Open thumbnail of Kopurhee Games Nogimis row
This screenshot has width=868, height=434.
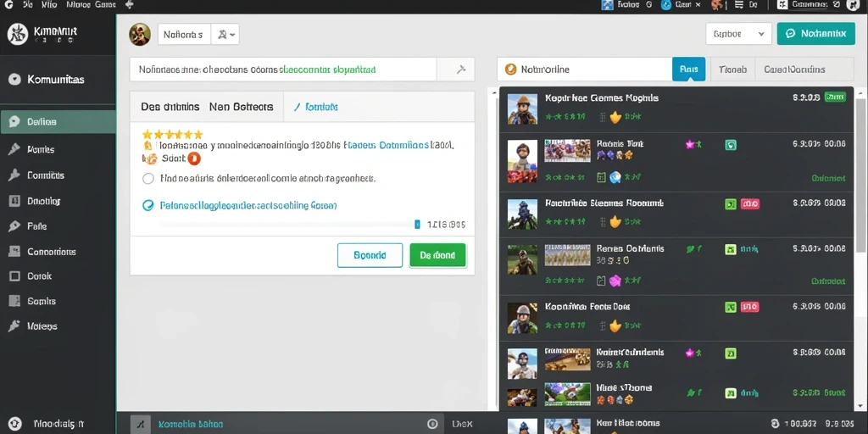(522, 108)
